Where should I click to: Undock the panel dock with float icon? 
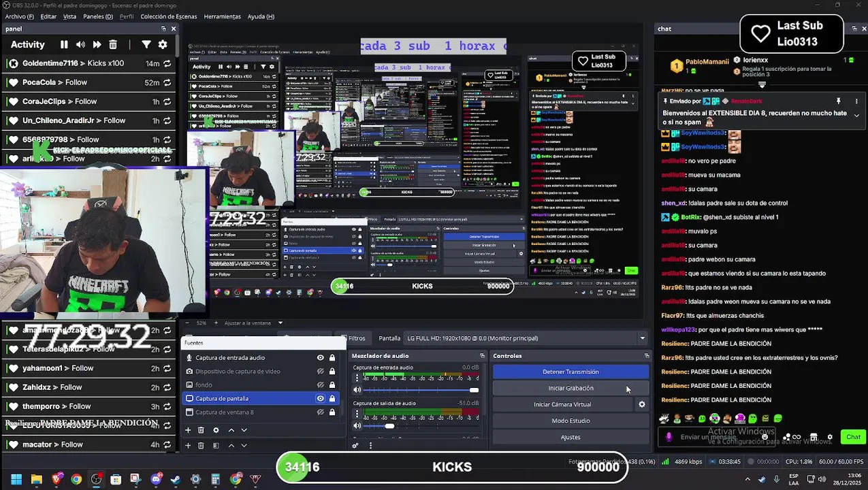click(x=163, y=29)
